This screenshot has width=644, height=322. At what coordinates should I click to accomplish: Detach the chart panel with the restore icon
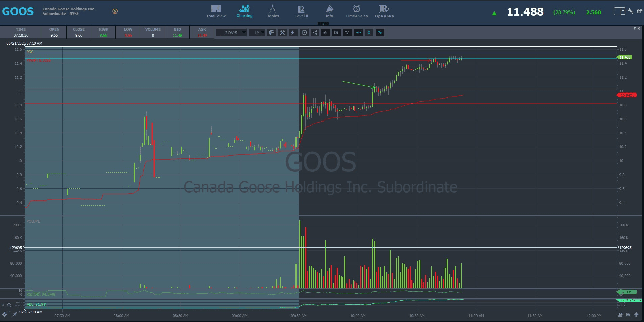(635, 29)
